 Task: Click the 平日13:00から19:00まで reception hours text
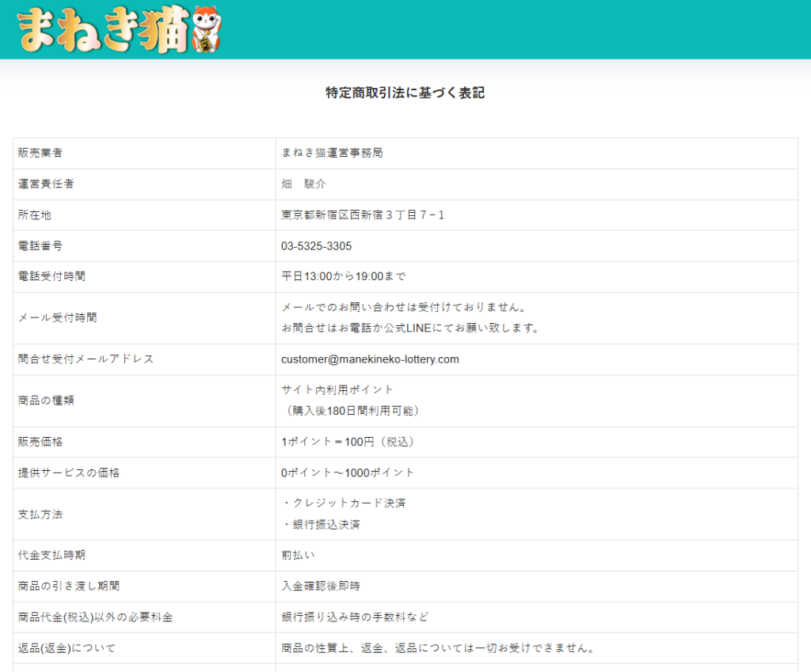tap(343, 276)
